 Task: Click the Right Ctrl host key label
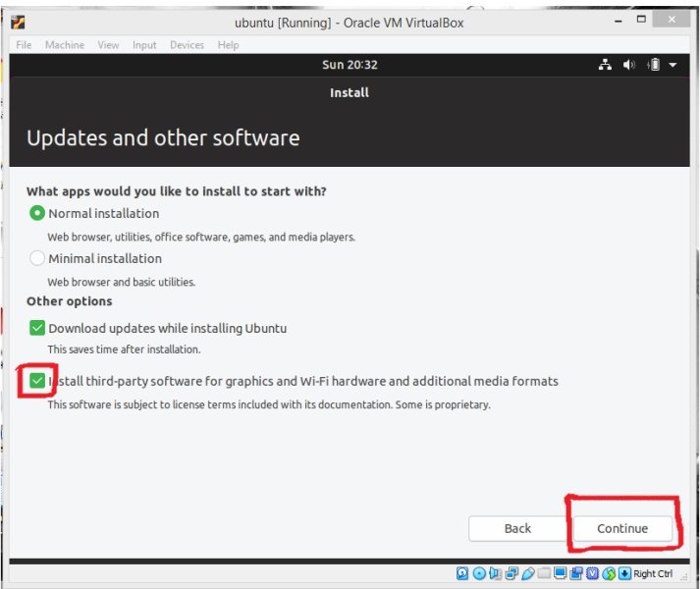pyautogui.click(x=653, y=573)
